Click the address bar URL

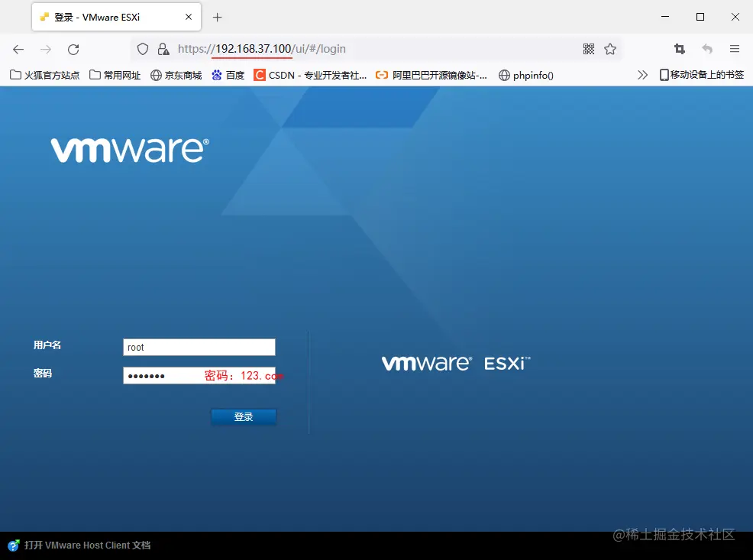pyautogui.click(x=262, y=49)
